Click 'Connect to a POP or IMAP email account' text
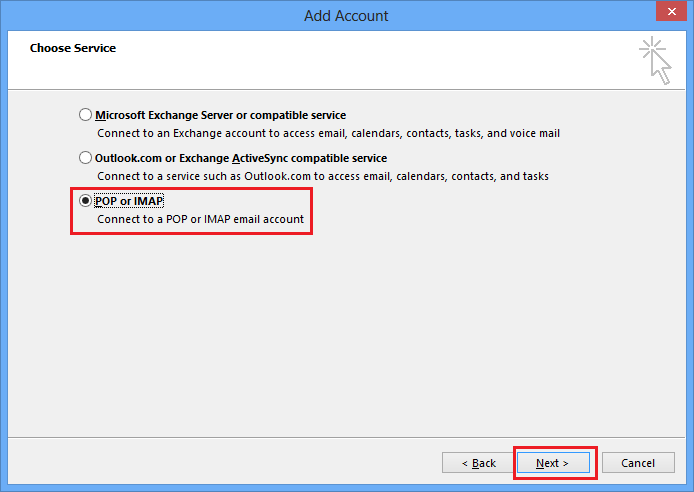This screenshot has width=694, height=492. (x=200, y=219)
